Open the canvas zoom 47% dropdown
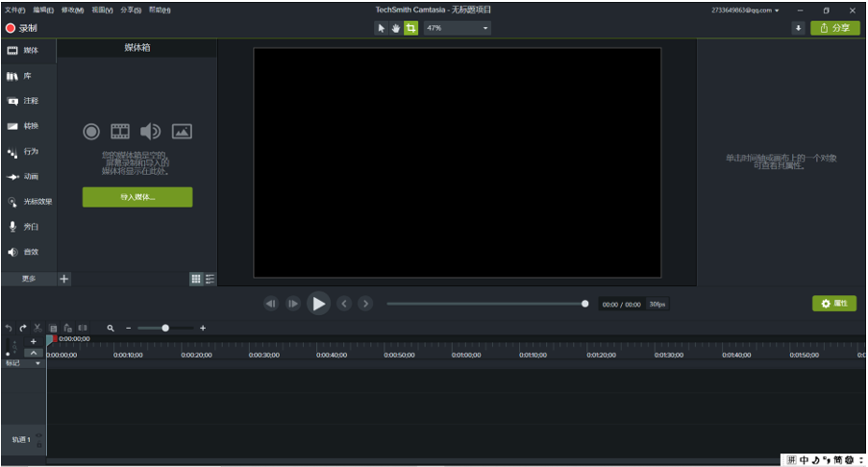The image size is (868, 467). (x=458, y=28)
